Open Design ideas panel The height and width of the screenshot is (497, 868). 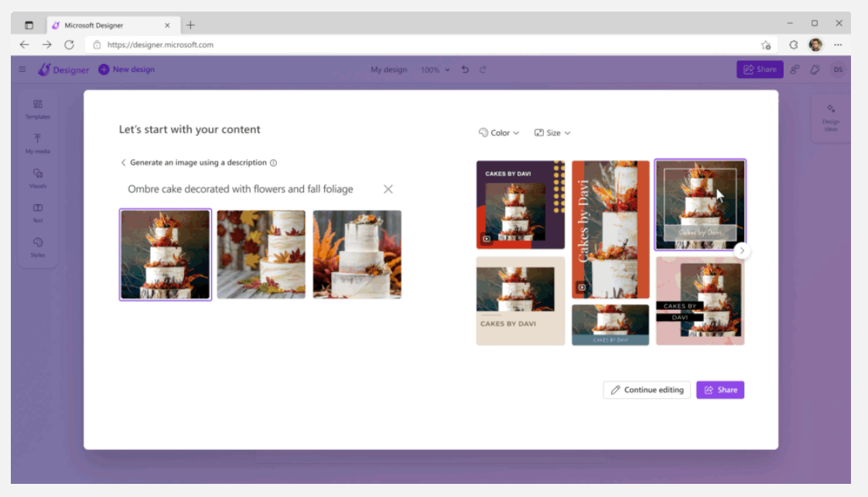[830, 117]
